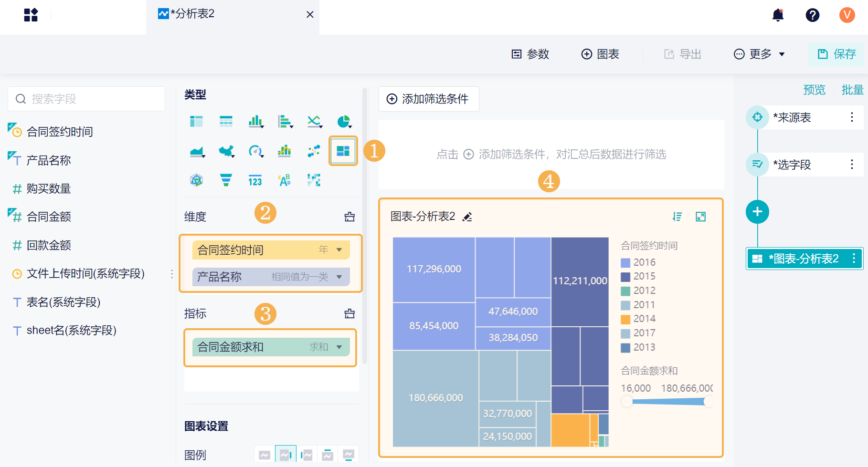This screenshot has width=868, height=467.
Task: Open the app grid home icon
Action: 31,15
